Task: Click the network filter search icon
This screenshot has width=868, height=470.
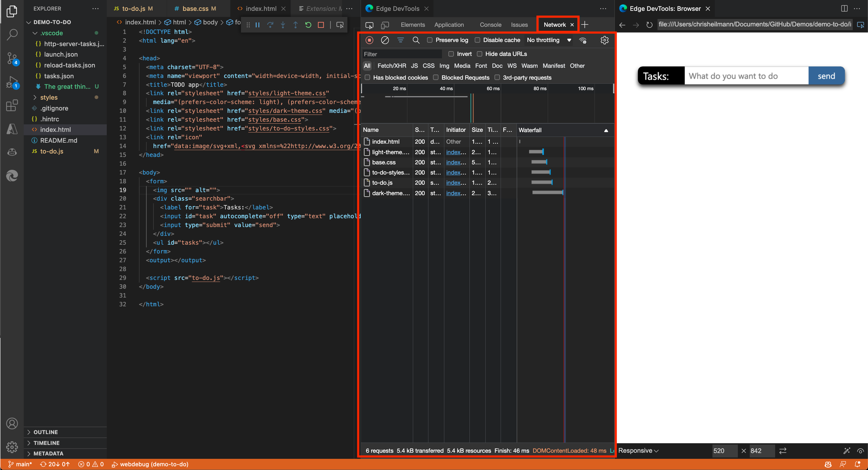Action: 416,40
